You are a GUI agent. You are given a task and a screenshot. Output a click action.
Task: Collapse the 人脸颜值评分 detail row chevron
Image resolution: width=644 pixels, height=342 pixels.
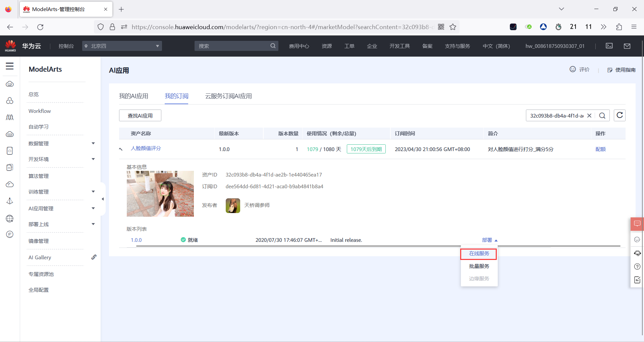tap(121, 149)
